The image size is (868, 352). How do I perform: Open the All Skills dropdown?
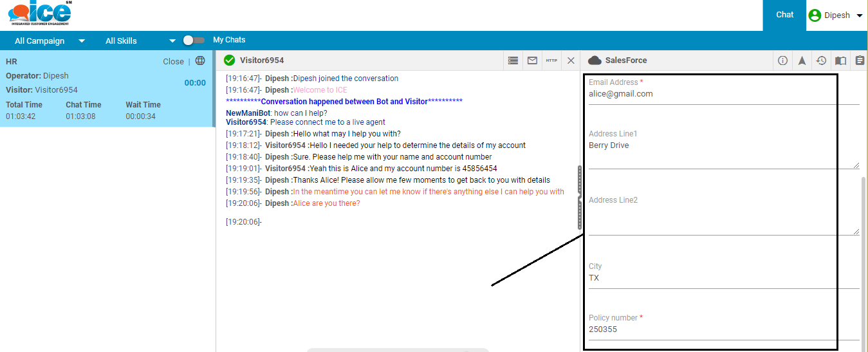click(x=140, y=41)
